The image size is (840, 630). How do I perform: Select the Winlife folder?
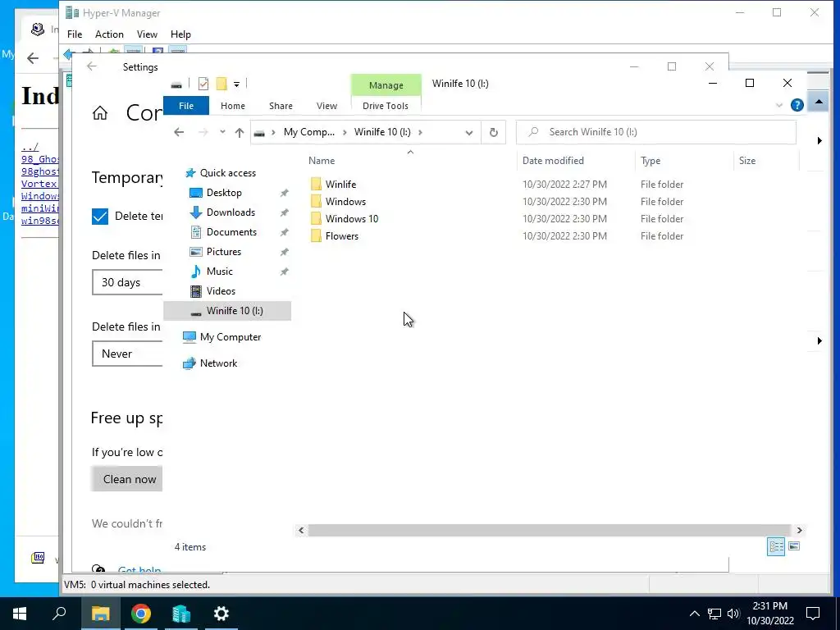(x=340, y=185)
